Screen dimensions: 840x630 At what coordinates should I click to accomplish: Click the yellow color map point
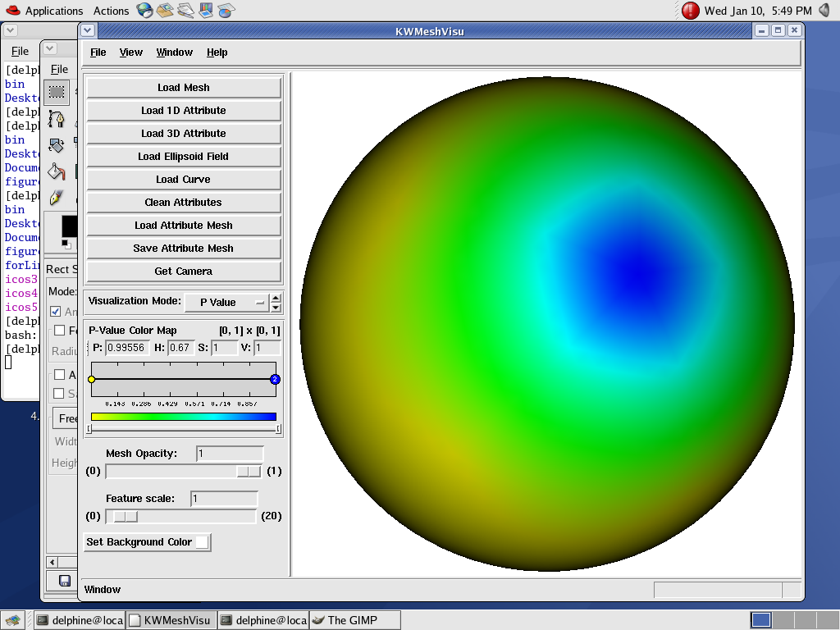pyautogui.click(x=92, y=379)
